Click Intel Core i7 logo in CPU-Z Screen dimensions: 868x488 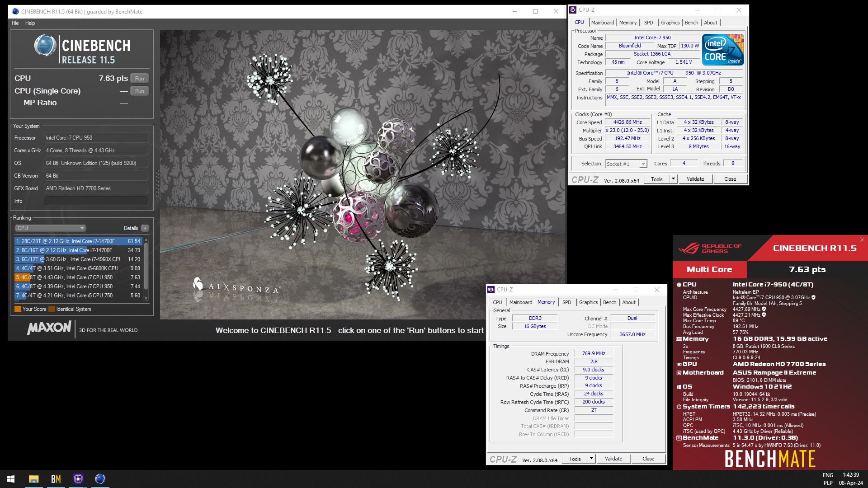(x=722, y=50)
